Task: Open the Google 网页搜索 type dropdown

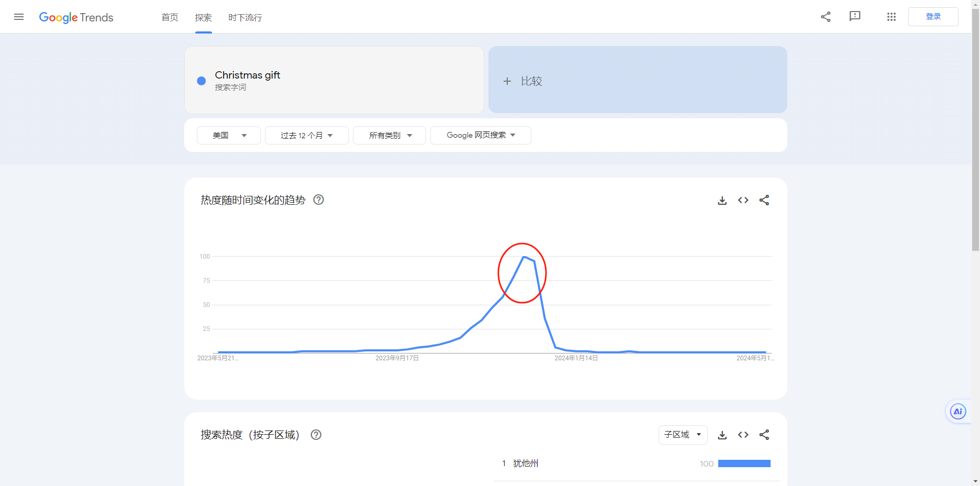Action: click(481, 135)
